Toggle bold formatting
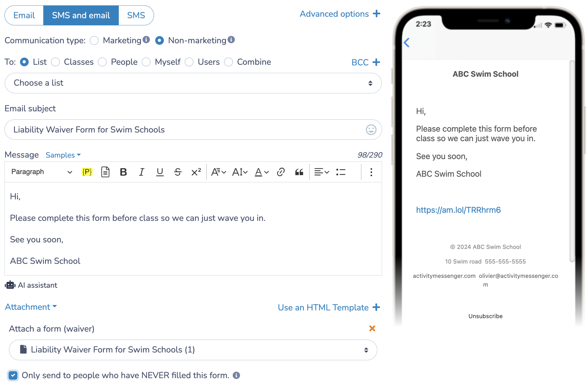 tap(123, 172)
